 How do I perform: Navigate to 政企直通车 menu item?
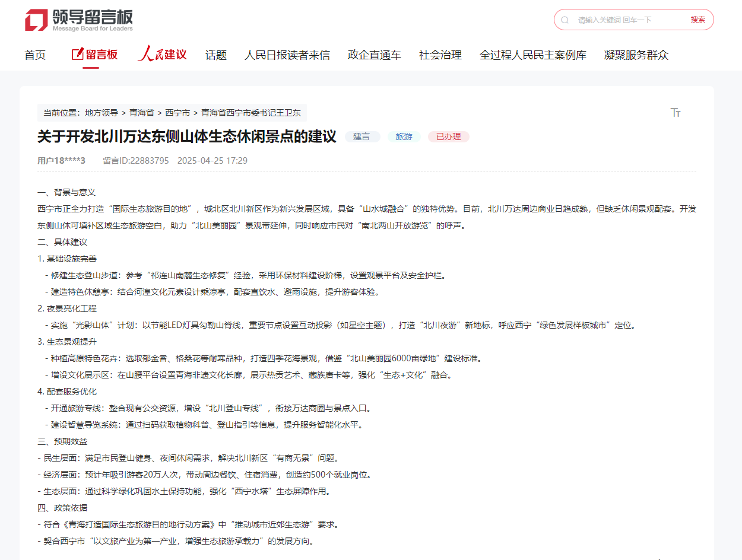[375, 55]
